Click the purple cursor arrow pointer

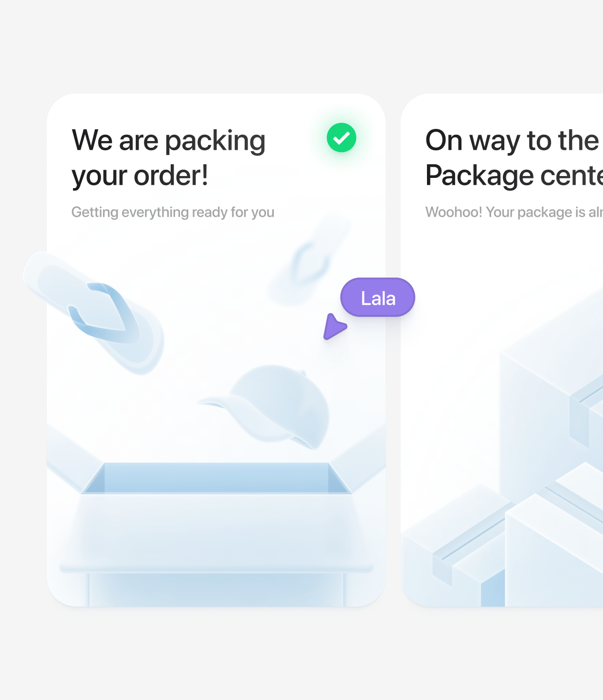click(x=334, y=327)
